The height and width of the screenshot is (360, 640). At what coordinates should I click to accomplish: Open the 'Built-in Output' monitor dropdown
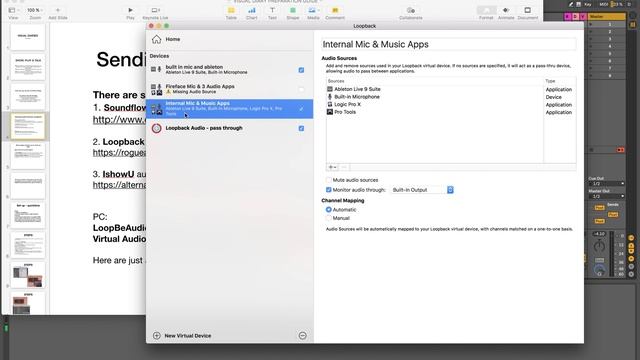pos(422,190)
